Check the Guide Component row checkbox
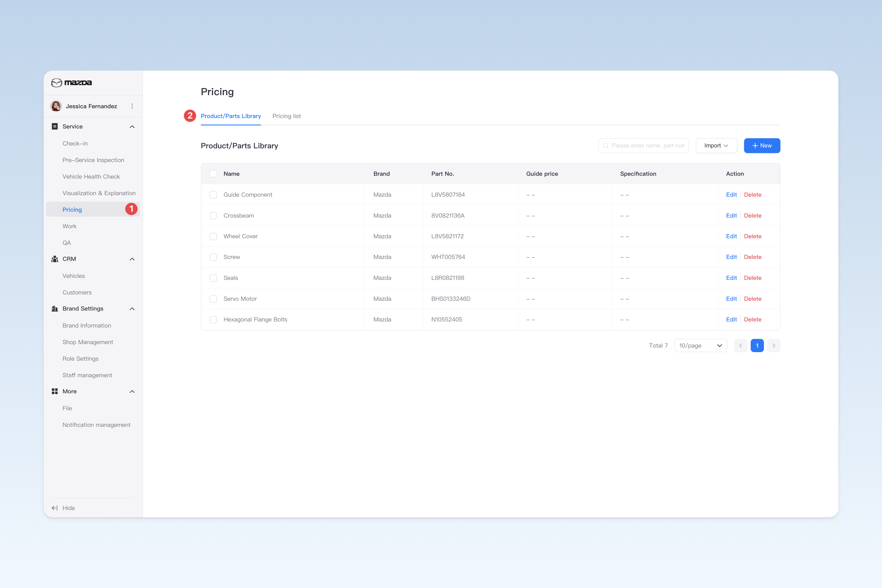The width and height of the screenshot is (882, 588). click(213, 195)
